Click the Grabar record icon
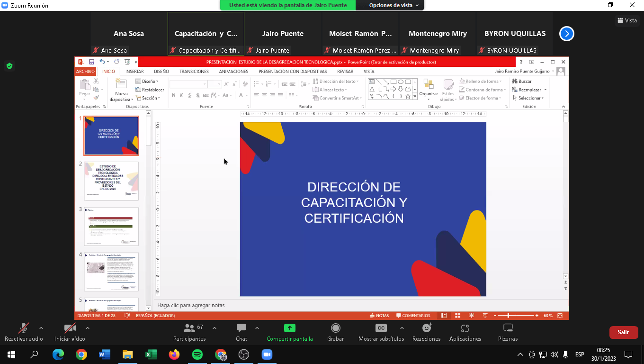This screenshot has width=644, height=364. (x=335, y=328)
